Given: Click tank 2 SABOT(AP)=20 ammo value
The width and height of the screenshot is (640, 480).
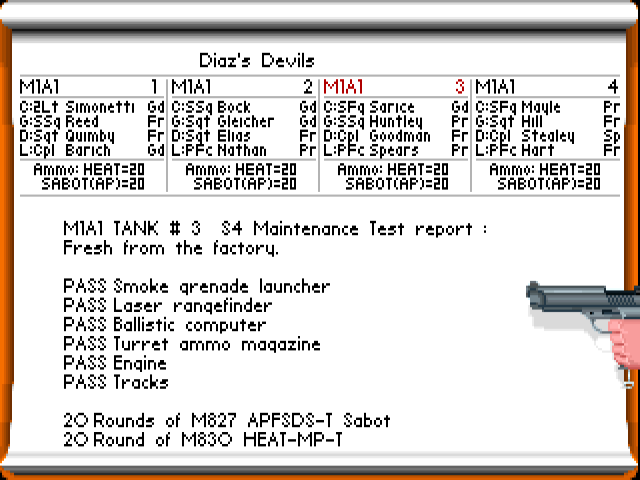Looking at the screenshot, I should click(x=245, y=184).
